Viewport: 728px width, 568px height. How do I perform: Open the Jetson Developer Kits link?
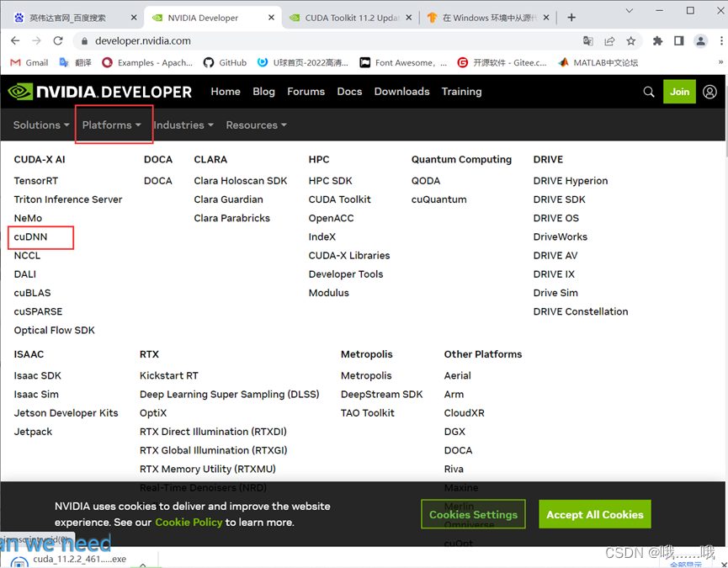pos(66,412)
